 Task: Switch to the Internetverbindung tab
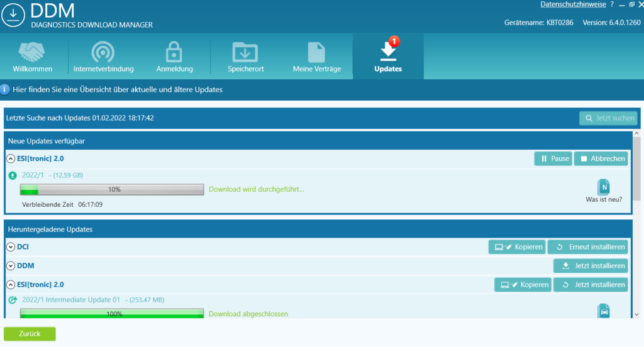tap(104, 57)
